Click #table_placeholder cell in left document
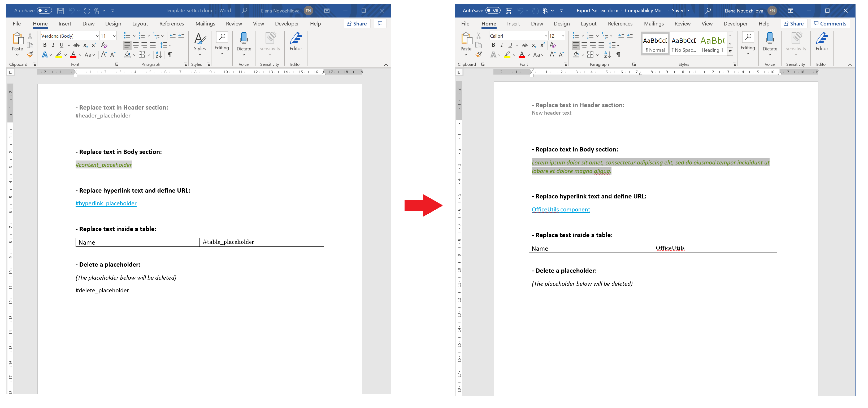 click(x=262, y=242)
